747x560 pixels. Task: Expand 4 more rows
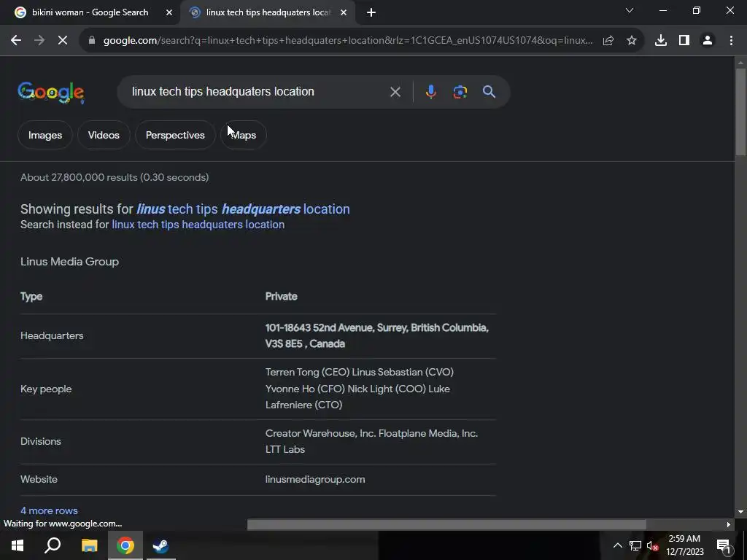pyautogui.click(x=49, y=510)
